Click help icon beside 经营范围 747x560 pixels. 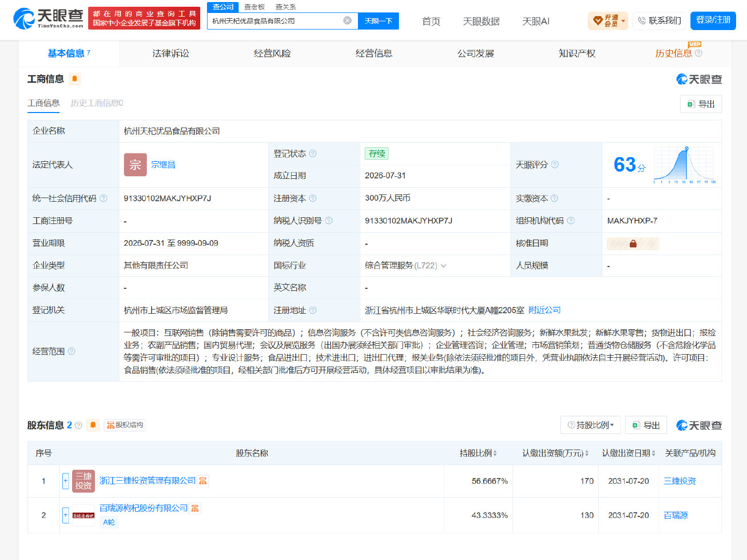[72, 351]
